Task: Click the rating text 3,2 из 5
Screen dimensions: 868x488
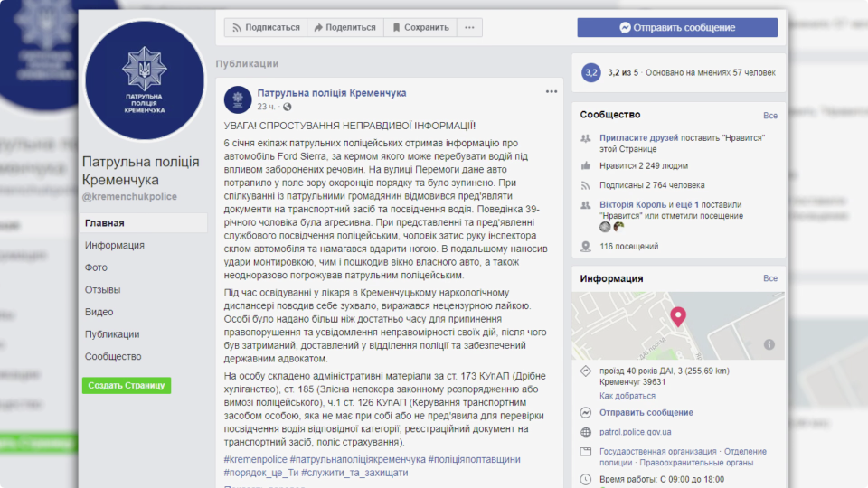Action: point(623,72)
